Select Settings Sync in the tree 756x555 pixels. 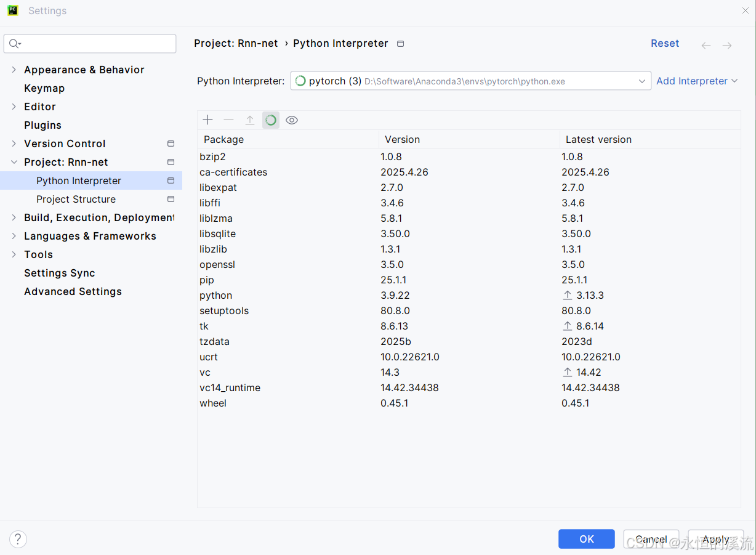pyautogui.click(x=60, y=273)
